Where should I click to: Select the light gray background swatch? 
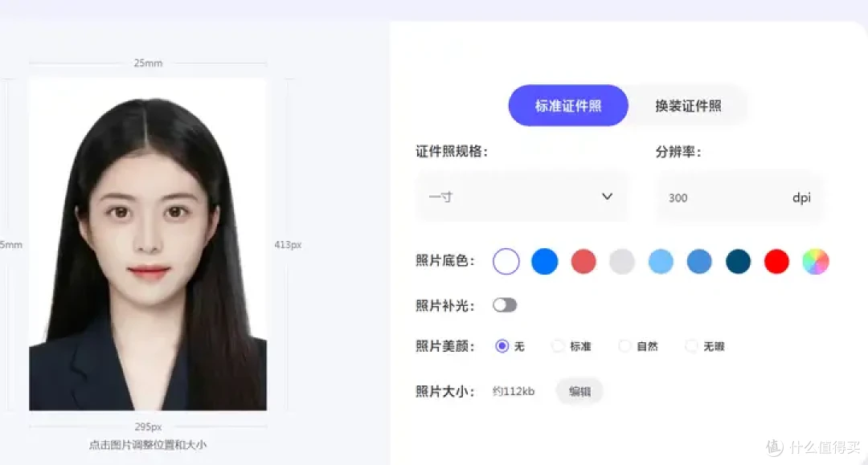(x=621, y=262)
